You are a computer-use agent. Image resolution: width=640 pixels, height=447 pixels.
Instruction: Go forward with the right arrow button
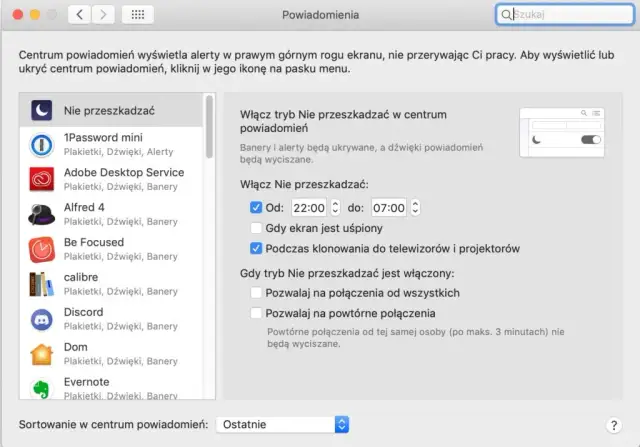pyautogui.click(x=103, y=15)
